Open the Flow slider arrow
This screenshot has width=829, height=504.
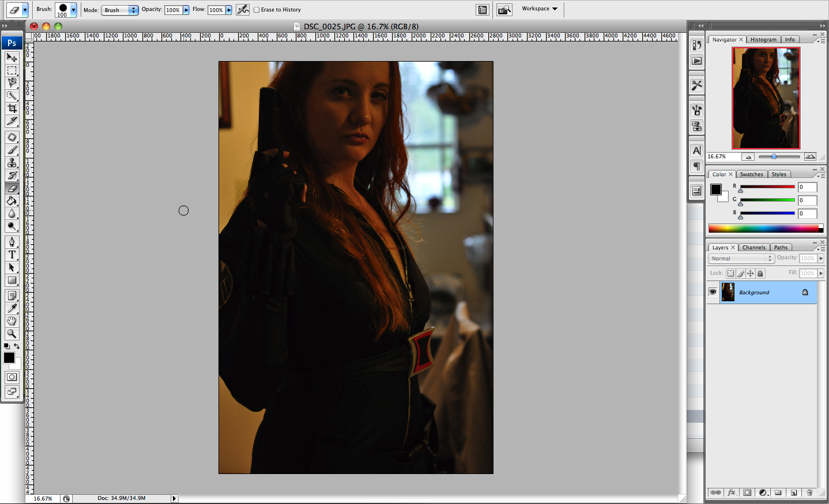coord(229,10)
